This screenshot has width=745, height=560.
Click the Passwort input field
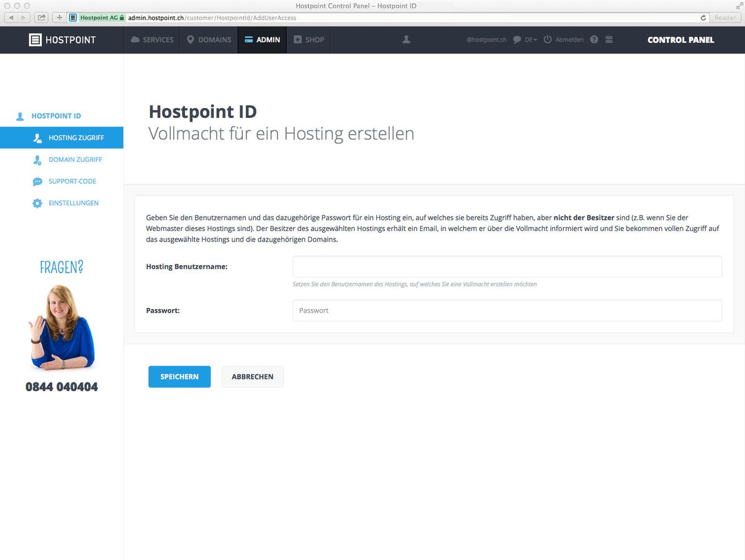507,310
